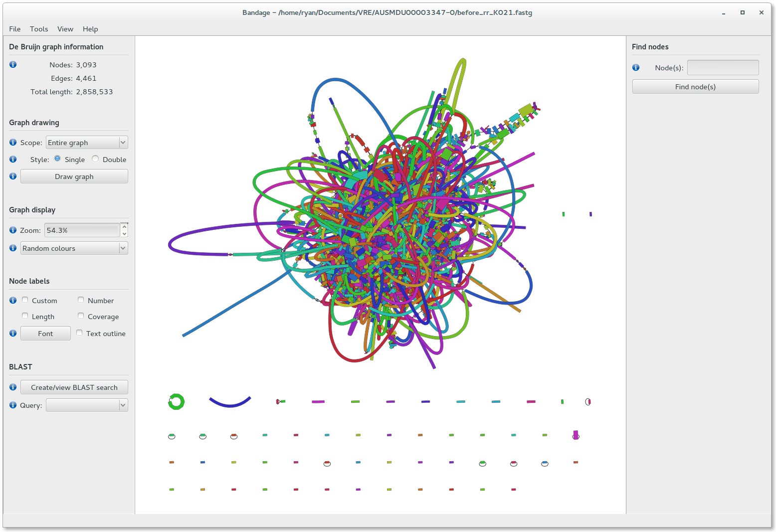The width and height of the screenshot is (776, 532).
Task: Click the Font button
Action: click(45, 334)
